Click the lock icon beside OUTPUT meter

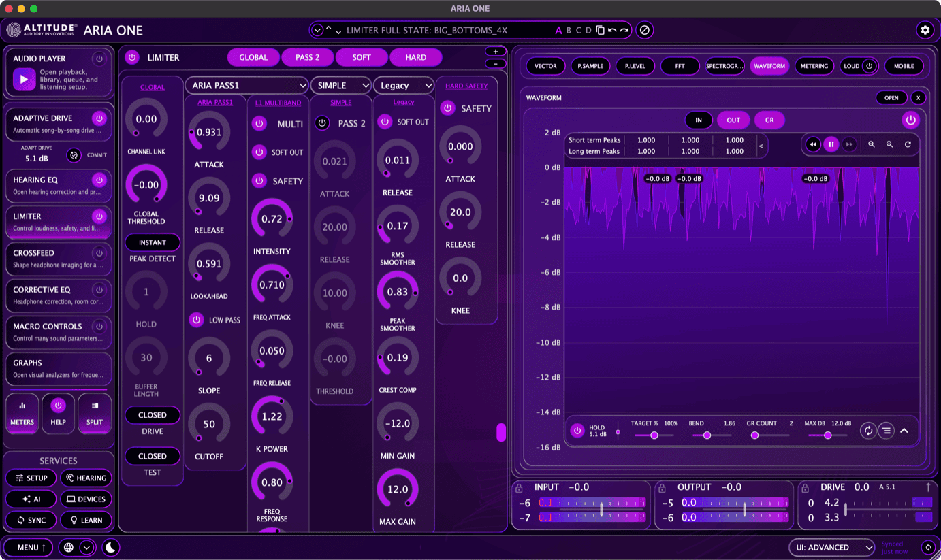click(x=662, y=488)
